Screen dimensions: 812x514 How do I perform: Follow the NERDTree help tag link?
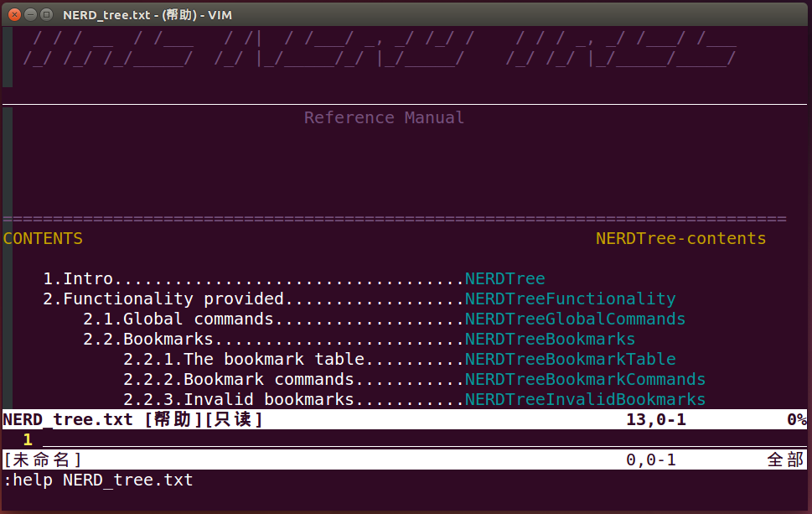(x=505, y=278)
